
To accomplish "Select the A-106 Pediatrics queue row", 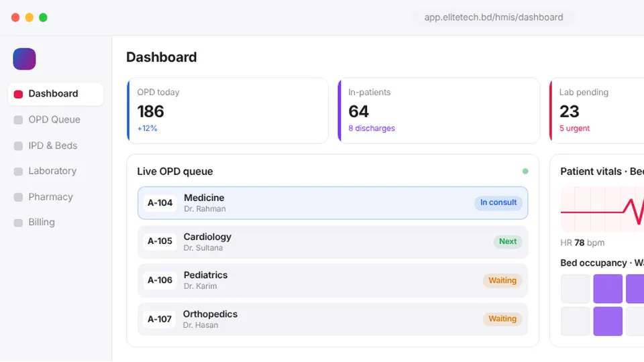I will 333,280.
